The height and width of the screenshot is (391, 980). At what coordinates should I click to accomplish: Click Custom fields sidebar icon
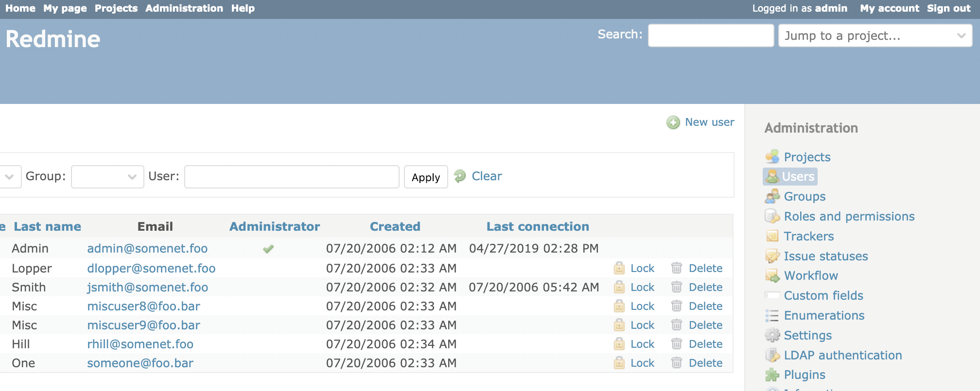click(x=772, y=295)
